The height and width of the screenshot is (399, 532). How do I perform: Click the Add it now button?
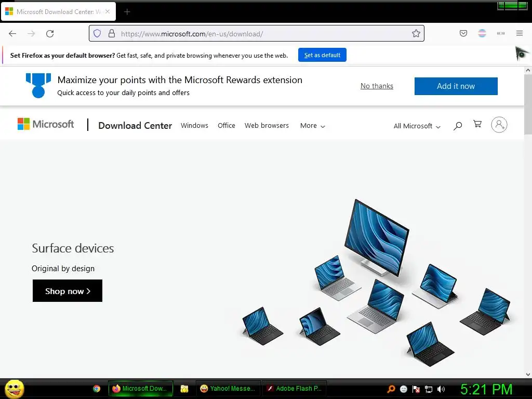[456, 86]
